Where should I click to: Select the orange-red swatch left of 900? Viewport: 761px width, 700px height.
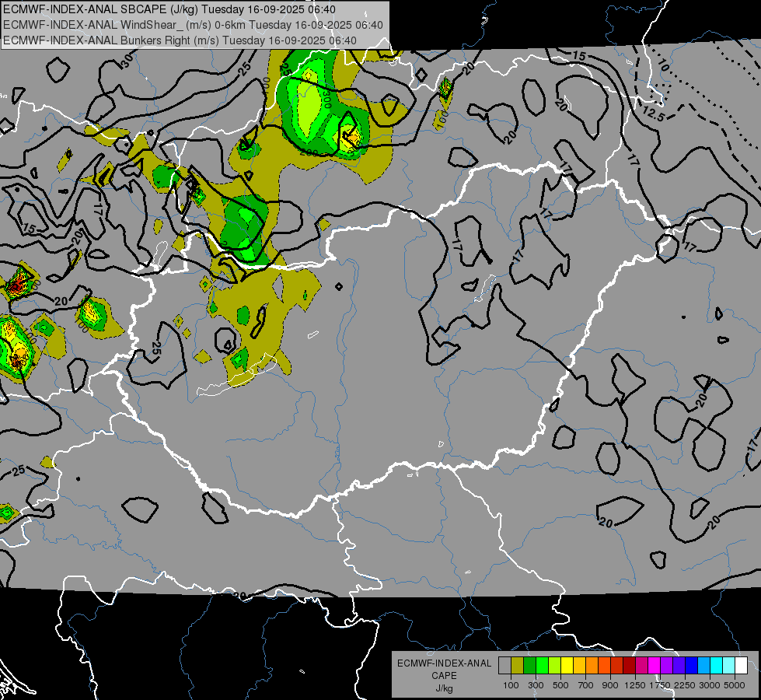(604, 666)
